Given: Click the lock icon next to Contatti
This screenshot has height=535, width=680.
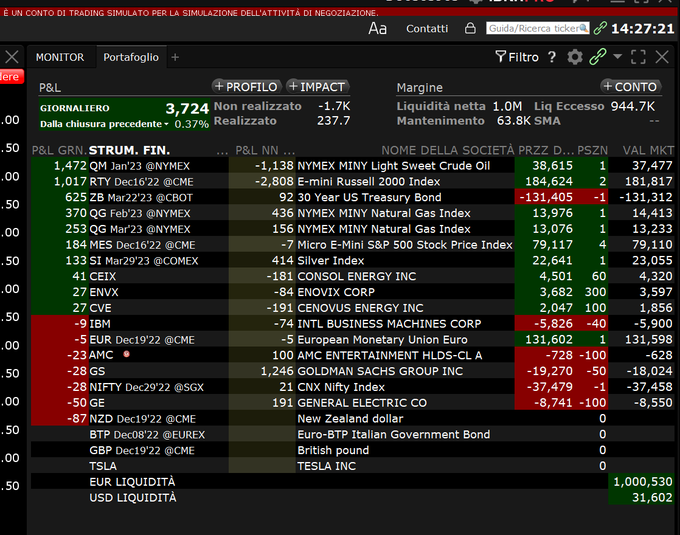Looking at the screenshot, I should (x=470, y=29).
